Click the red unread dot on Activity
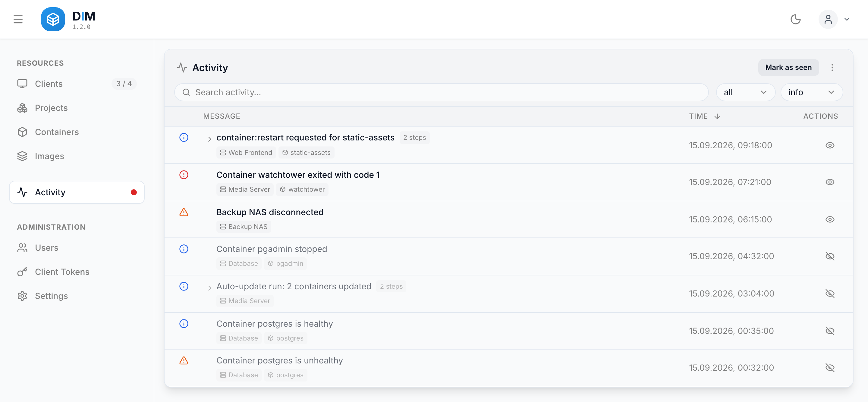 pos(134,192)
